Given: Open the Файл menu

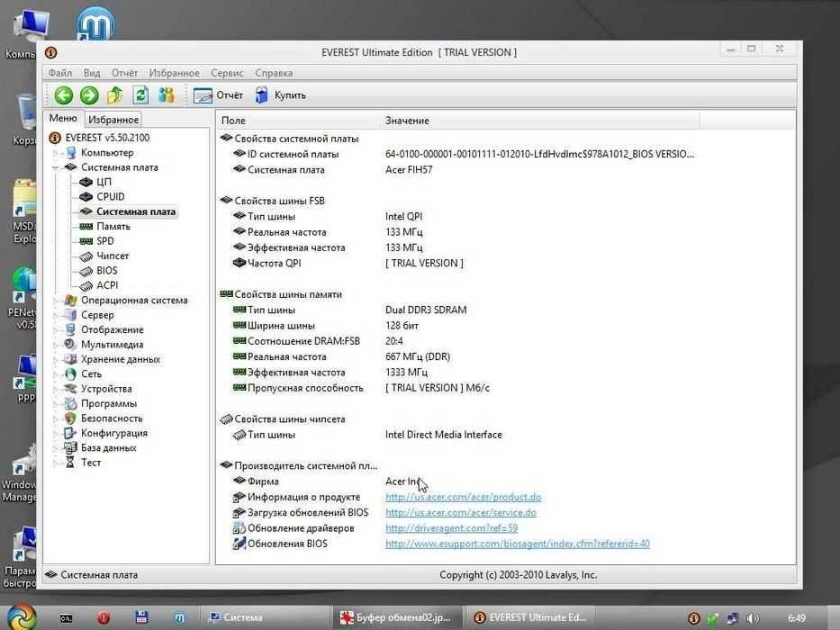Looking at the screenshot, I should point(60,73).
